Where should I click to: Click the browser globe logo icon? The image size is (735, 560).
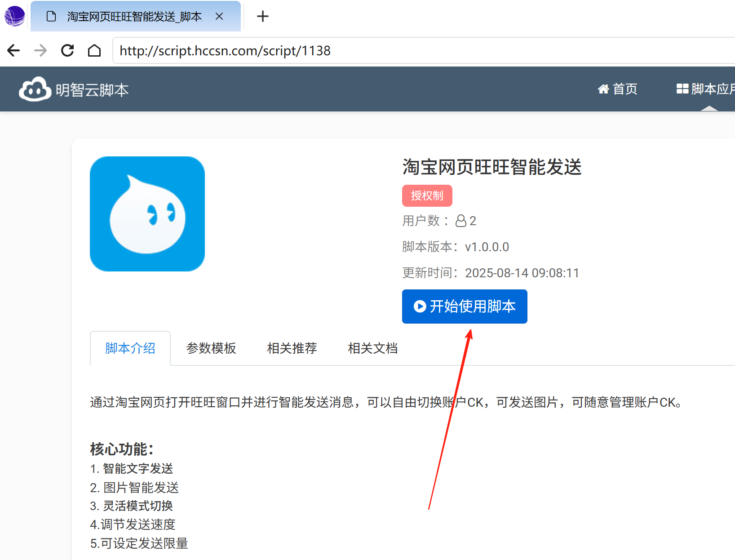click(14, 16)
